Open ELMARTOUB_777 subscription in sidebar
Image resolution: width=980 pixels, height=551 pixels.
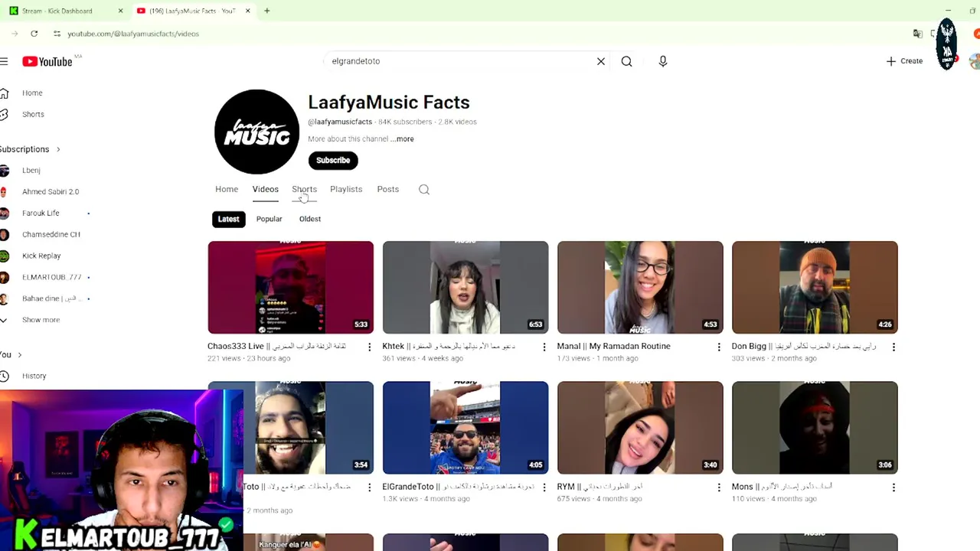pyautogui.click(x=51, y=277)
